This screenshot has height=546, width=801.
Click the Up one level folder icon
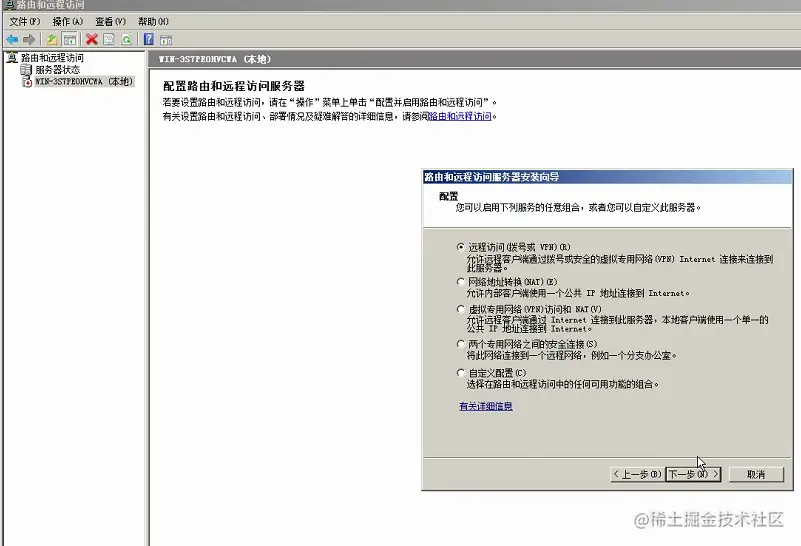tap(52, 39)
